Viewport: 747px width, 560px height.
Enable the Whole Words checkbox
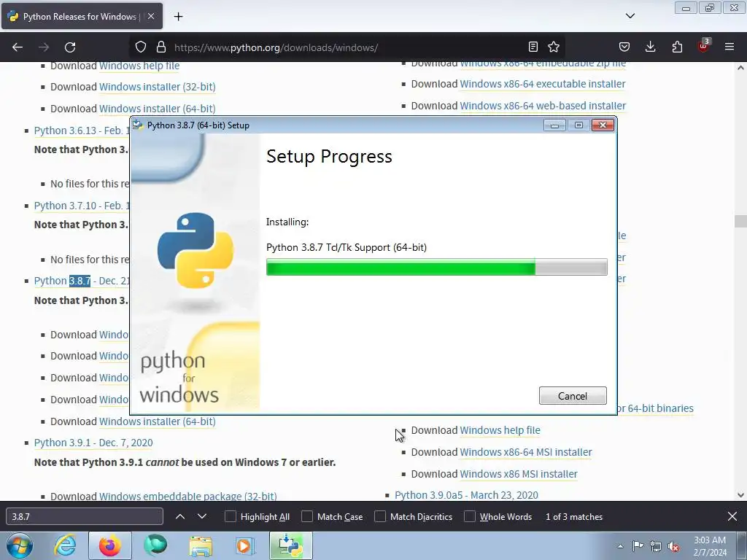470,517
